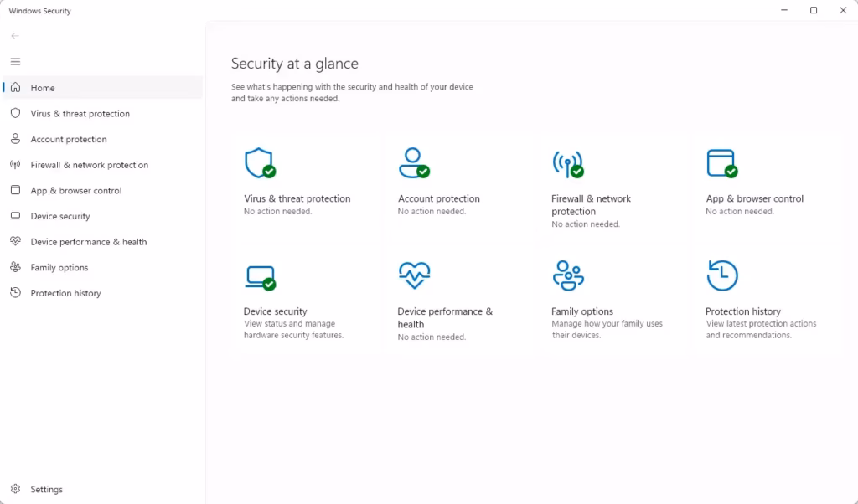Click the Home house icon in sidebar

click(x=15, y=87)
